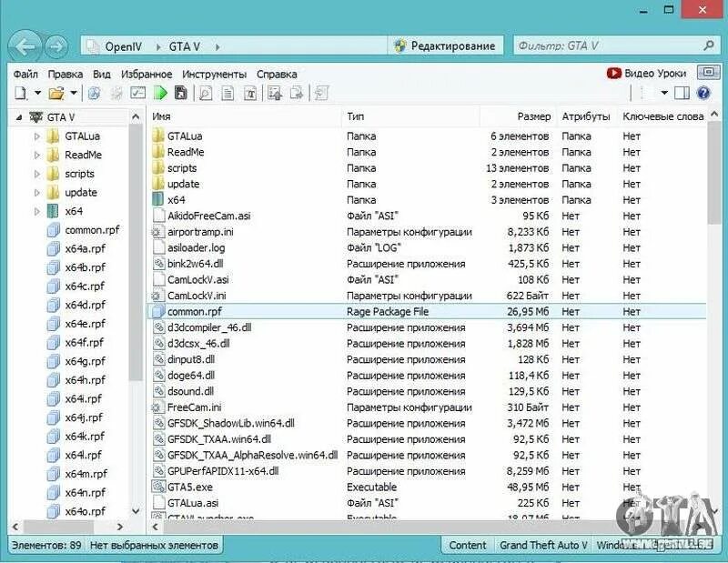Open the dropdown arrow beside New file

click(x=37, y=94)
